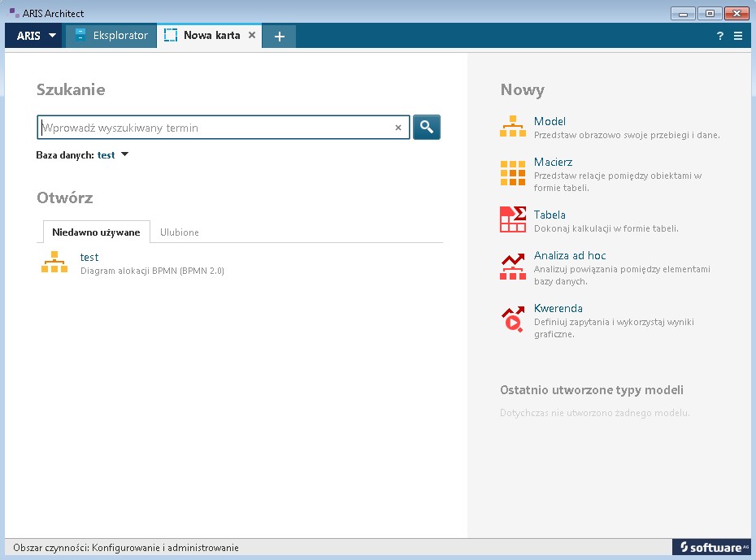Viewport: 756px width, 560px height.
Task: Open the recent test model icon
Action: pyautogui.click(x=54, y=263)
